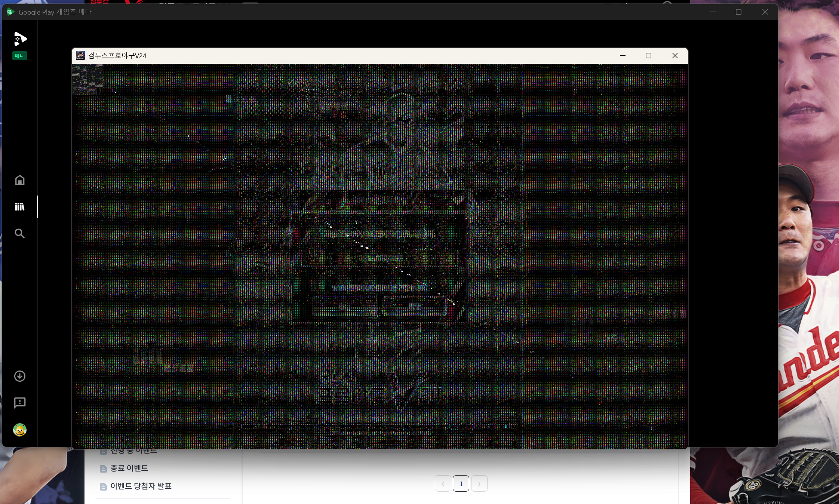839x504 pixels.
Task: Click the document icon beside 종료 이벤트
Action: tap(103, 468)
